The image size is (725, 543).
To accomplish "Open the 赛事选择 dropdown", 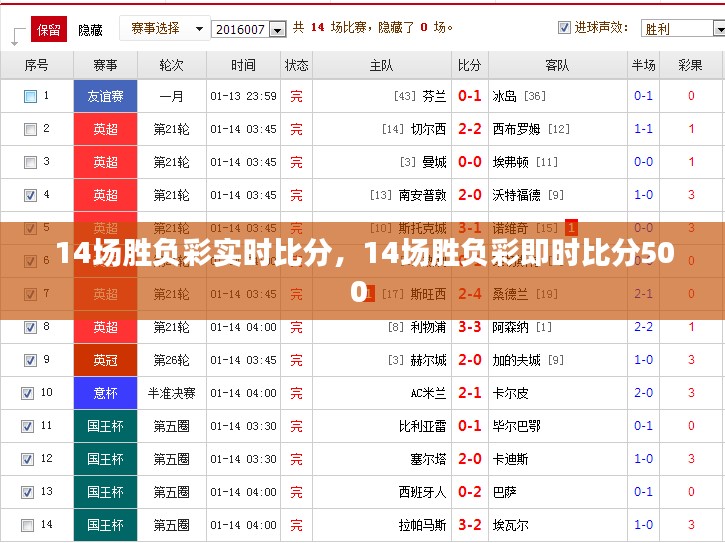I will 163,29.
